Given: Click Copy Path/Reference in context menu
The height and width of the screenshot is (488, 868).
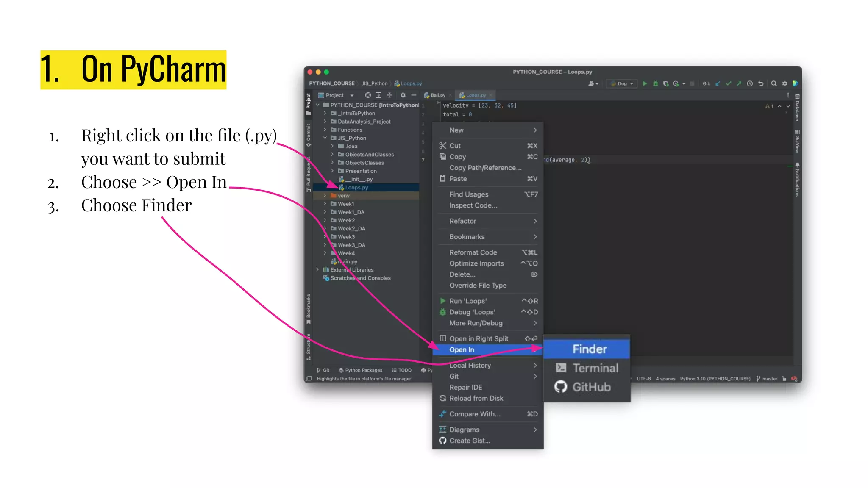Looking at the screenshot, I should 485,168.
